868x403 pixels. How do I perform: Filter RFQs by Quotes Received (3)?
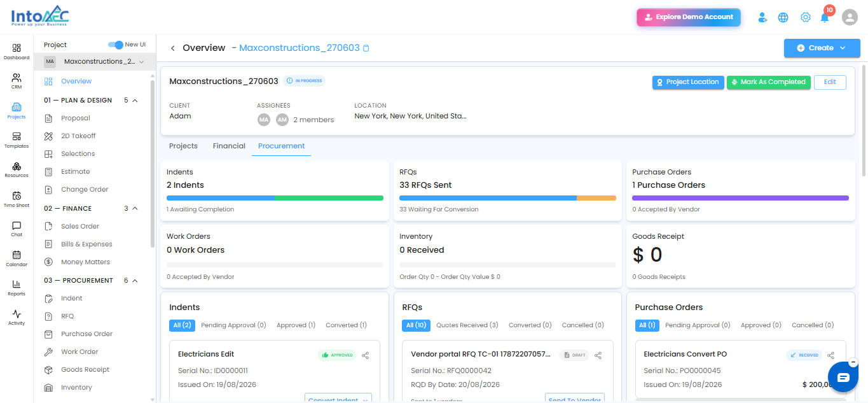point(467,325)
